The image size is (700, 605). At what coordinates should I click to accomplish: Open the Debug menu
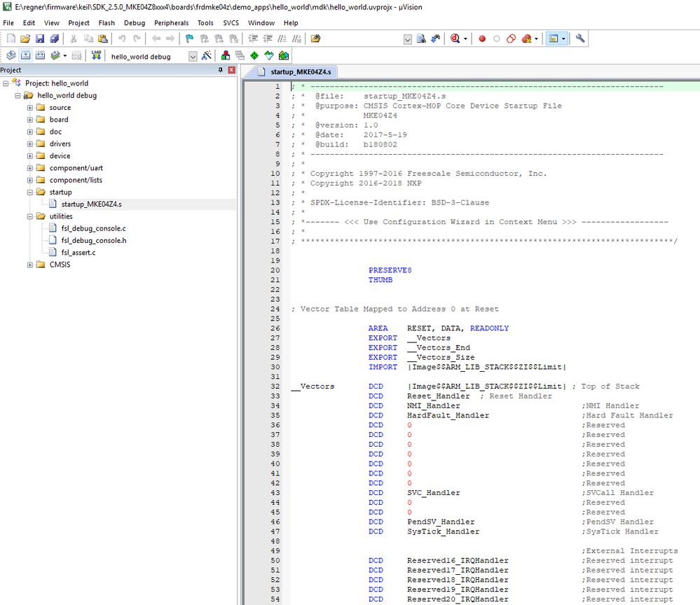coord(135,22)
